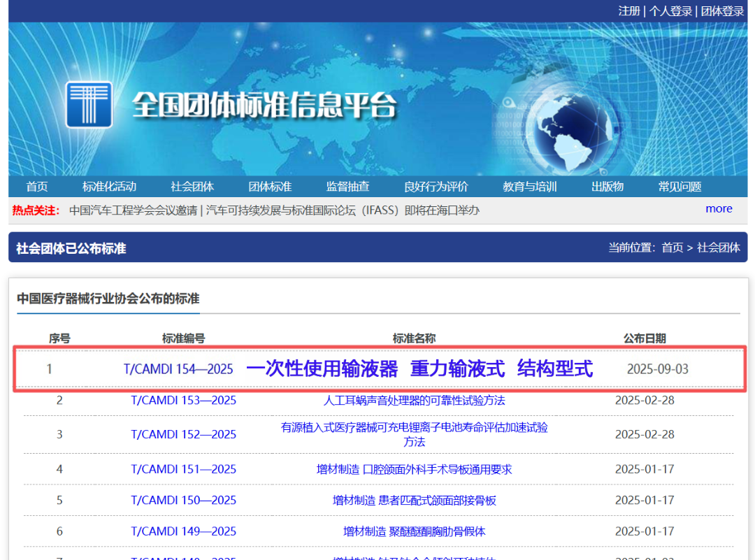Click date 2025-02-28 in T/CAMDI 153 row

[x=645, y=401]
